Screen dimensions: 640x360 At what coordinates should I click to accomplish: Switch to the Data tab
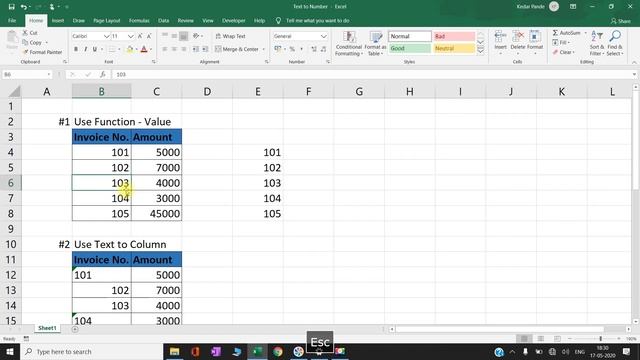[x=163, y=20]
